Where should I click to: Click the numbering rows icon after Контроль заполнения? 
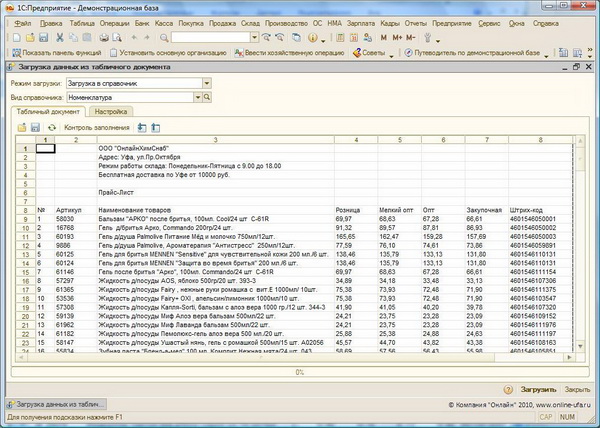pyautogui.click(x=142, y=127)
